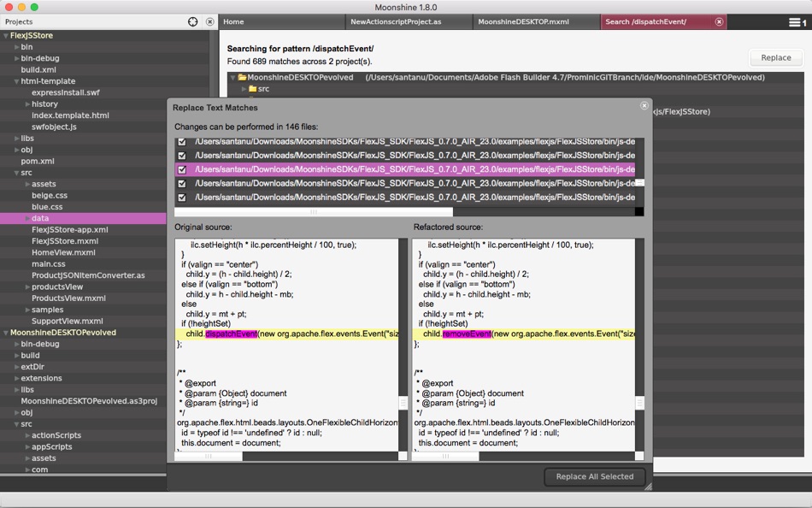
Task: Select ProductsView.mxml file
Action: [68, 298]
